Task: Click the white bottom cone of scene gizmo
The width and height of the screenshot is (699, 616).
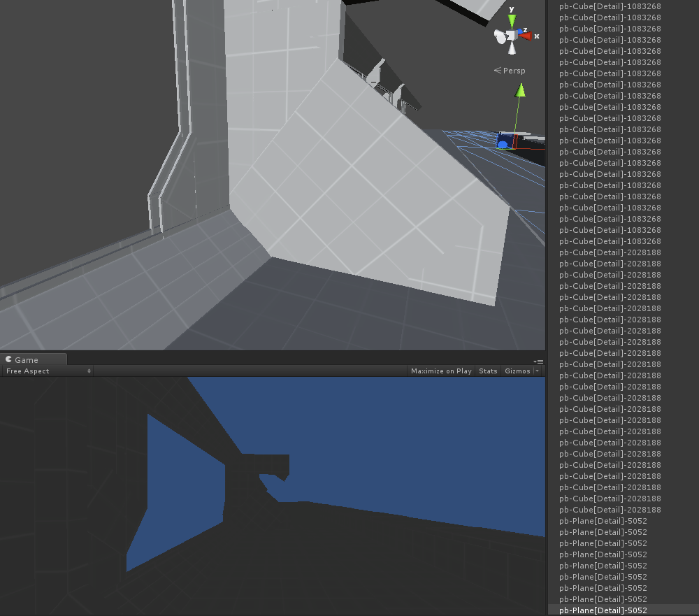Action: point(512,49)
